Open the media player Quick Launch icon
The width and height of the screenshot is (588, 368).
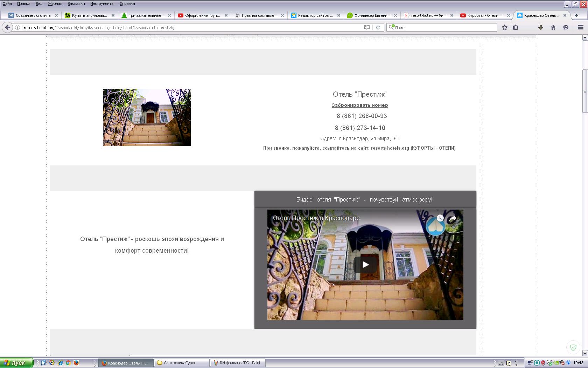click(x=52, y=363)
